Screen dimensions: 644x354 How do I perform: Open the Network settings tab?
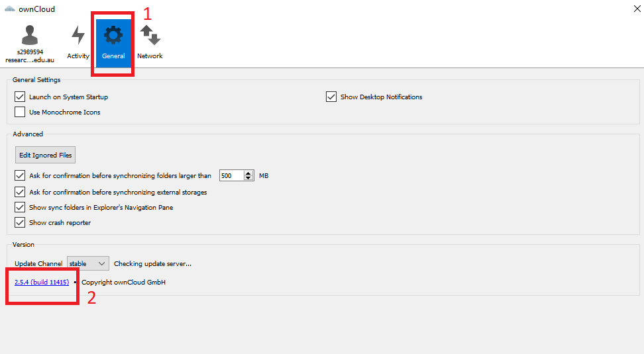150,44
